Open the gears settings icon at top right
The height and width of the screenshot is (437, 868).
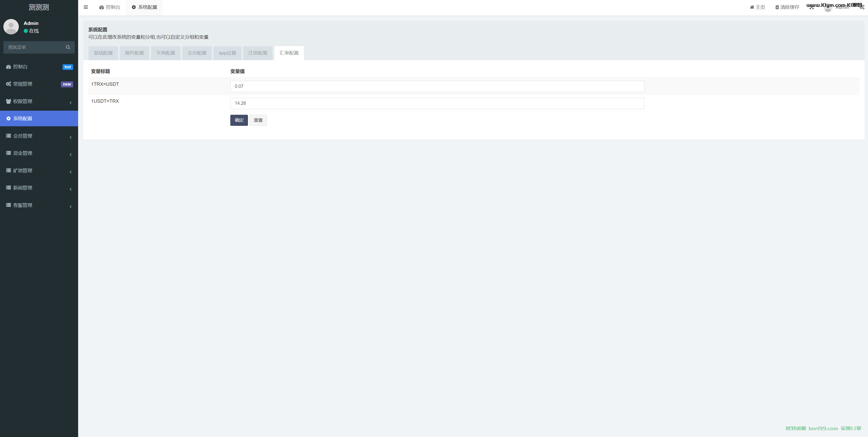[x=862, y=8]
